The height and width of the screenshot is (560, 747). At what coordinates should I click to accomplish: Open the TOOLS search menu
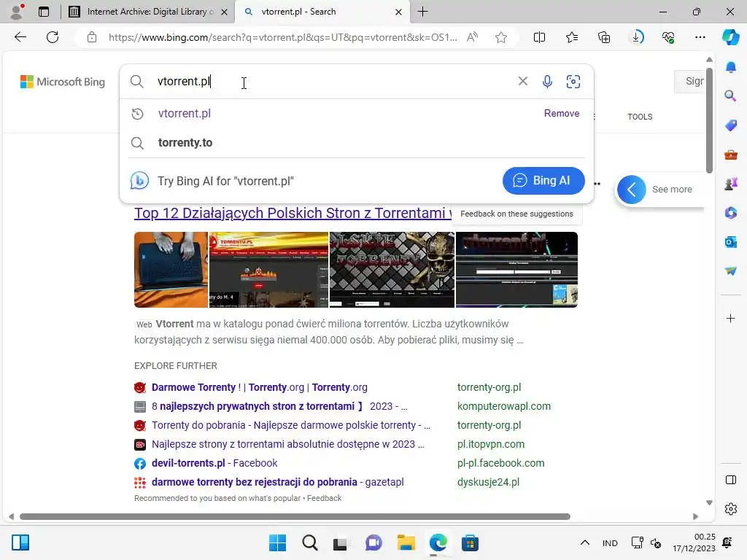tap(640, 117)
